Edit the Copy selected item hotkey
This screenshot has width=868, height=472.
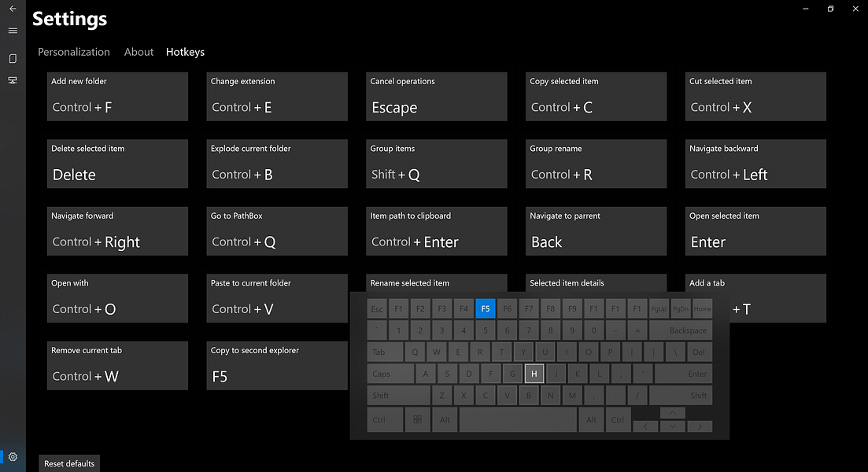[x=596, y=96]
